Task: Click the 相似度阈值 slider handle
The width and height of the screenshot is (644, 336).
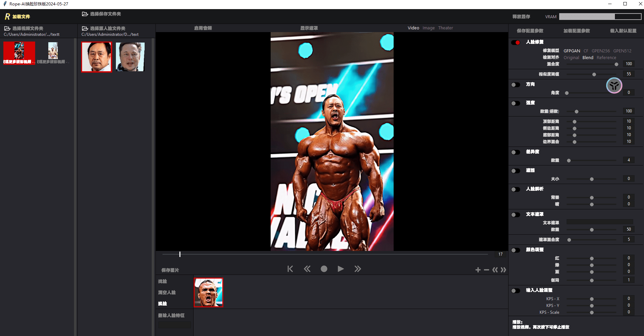Action: pos(594,74)
